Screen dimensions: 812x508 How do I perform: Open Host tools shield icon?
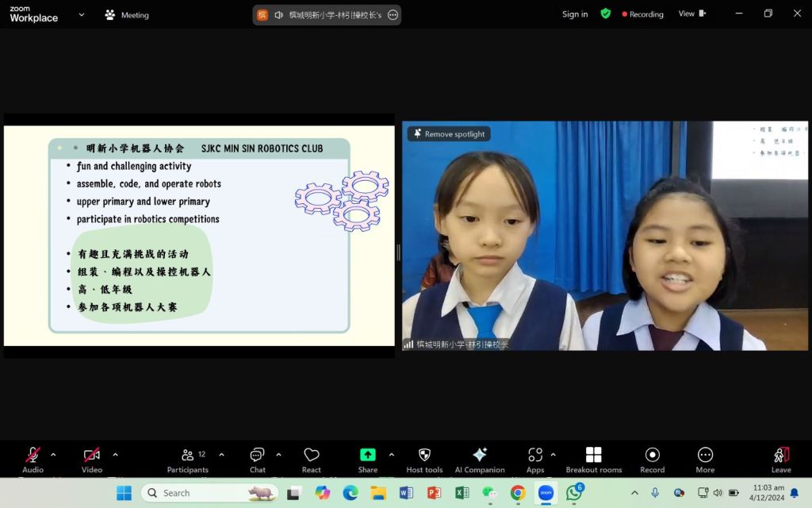tap(424, 455)
